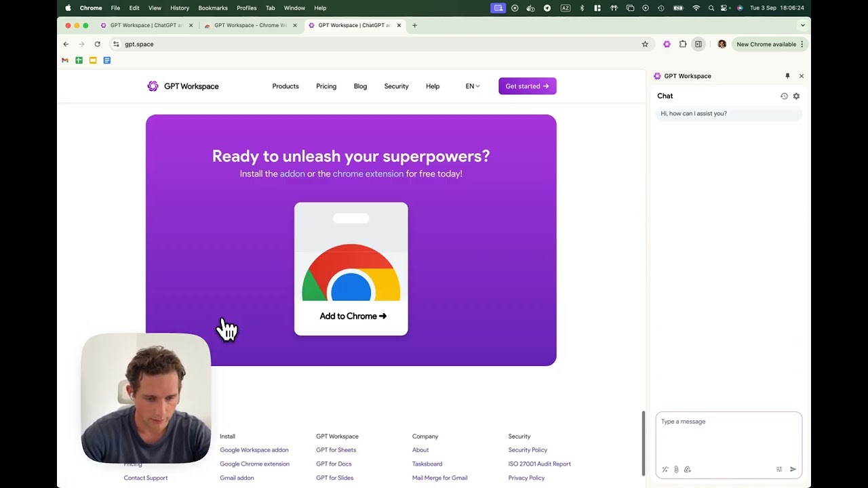Click the Add to Chrome card
This screenshot has width=868, height=488.
click(351, 269)
